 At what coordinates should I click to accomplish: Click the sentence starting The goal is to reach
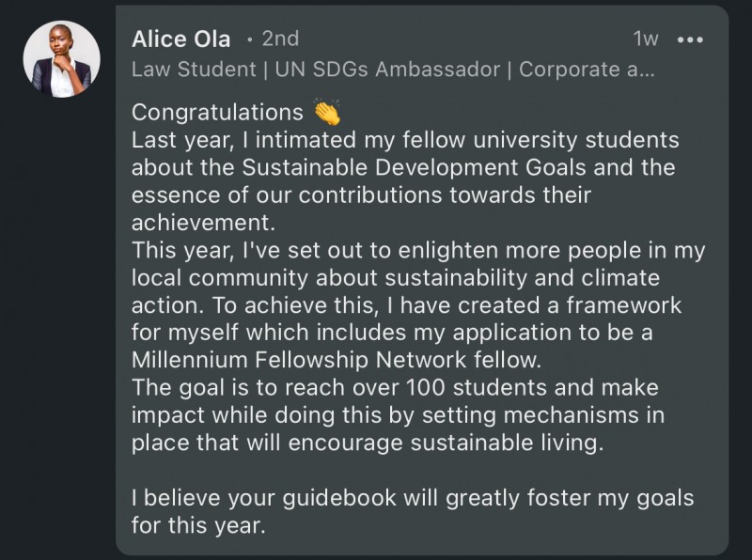(x=398, y=415)
